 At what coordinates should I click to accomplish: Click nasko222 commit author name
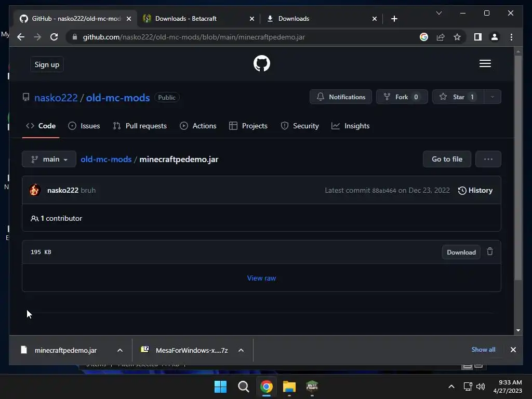(x=63, y=190)
